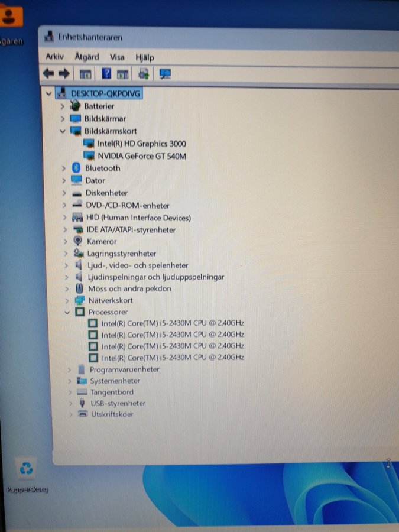Open the Visa menu
399x532 pixels.
[117, 57]
